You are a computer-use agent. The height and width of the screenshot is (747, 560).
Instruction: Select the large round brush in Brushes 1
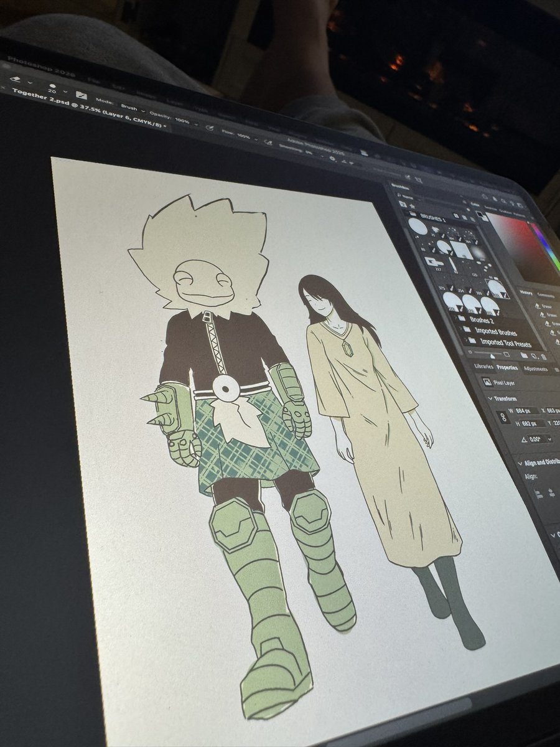click(x=418, y=227)
